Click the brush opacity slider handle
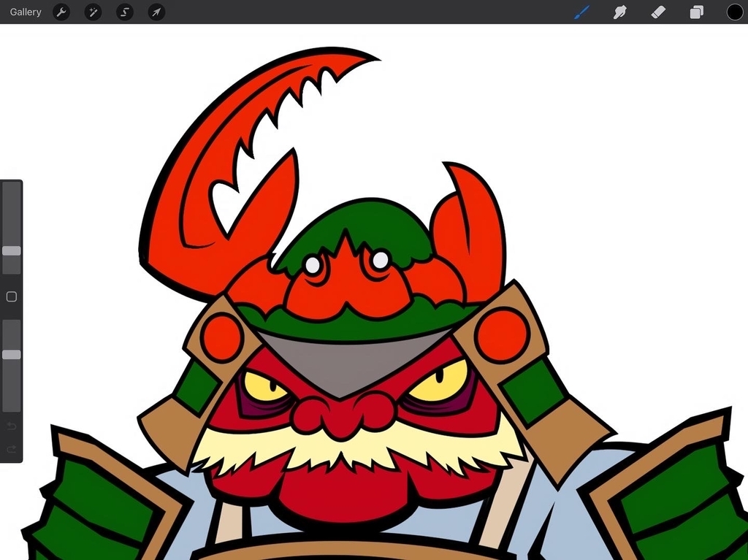The width and height of the screenshot is (748, 560). point(12,354)
